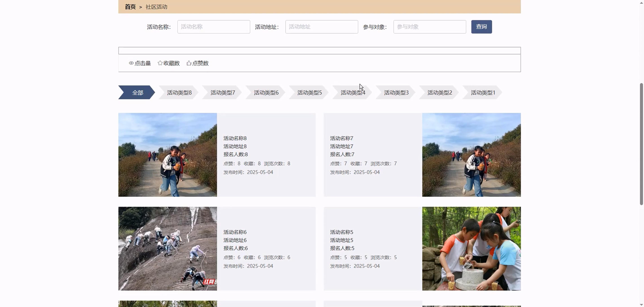Click the star icon for 收藏数 sorting
The height and width of the screenshot is (307, 644).
pos(160,63)
